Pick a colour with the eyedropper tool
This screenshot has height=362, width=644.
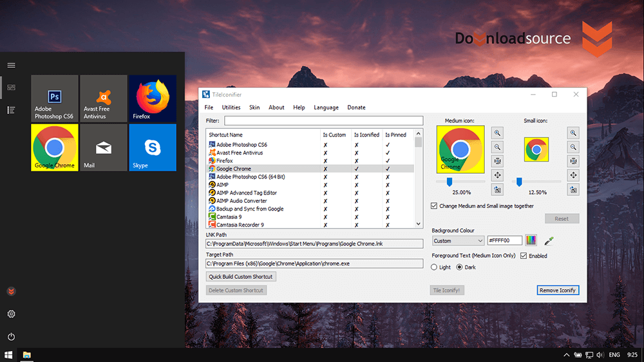549,241
